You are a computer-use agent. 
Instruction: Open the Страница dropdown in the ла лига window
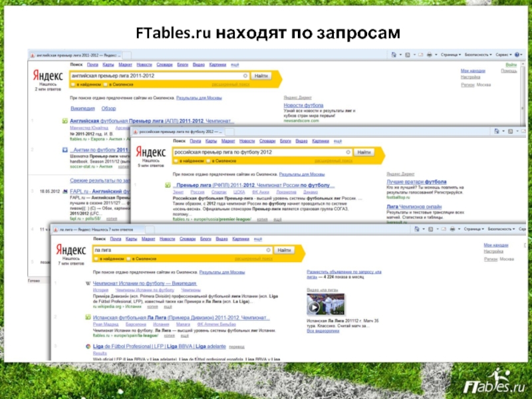(473, 229)
